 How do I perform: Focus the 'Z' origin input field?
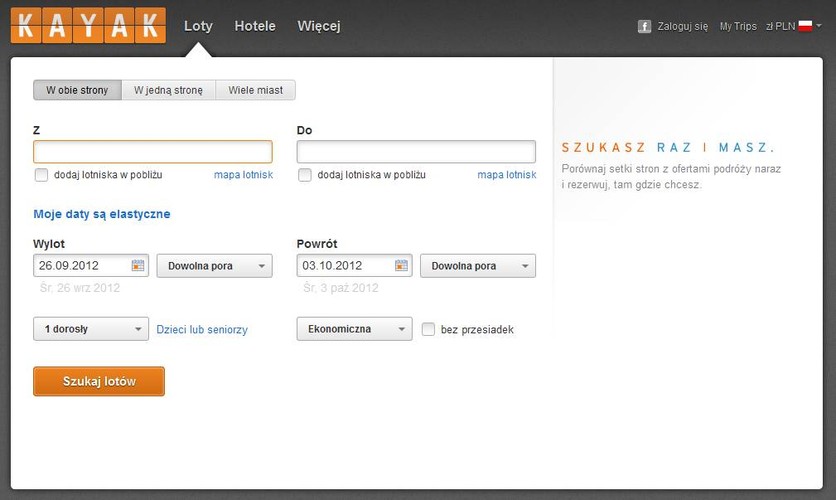pos(152,152)
